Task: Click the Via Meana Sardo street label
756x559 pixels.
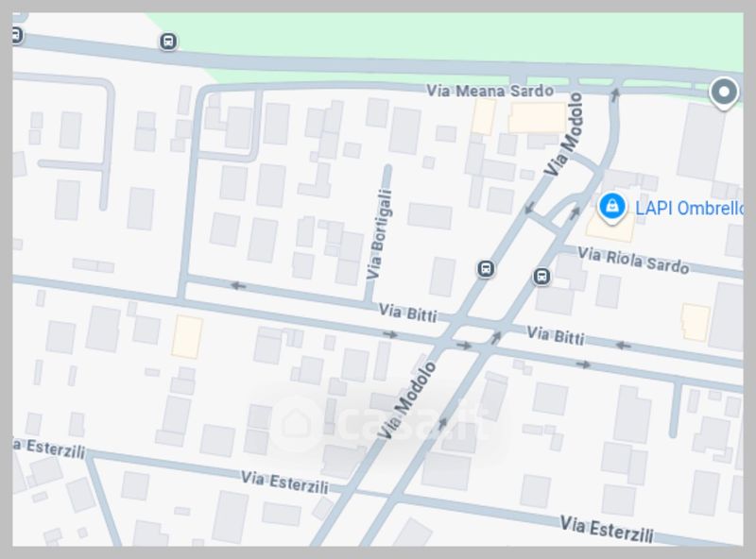Action: tap(490, 91)
